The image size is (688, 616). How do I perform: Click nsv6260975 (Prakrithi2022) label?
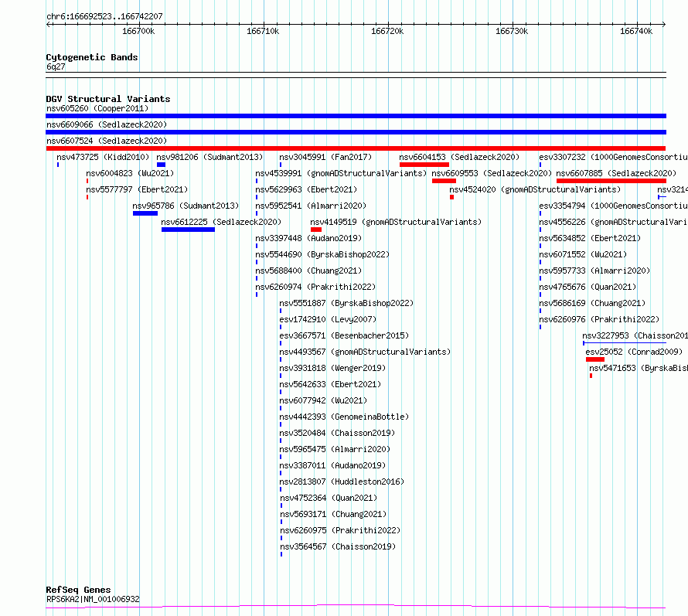[340, 530]
